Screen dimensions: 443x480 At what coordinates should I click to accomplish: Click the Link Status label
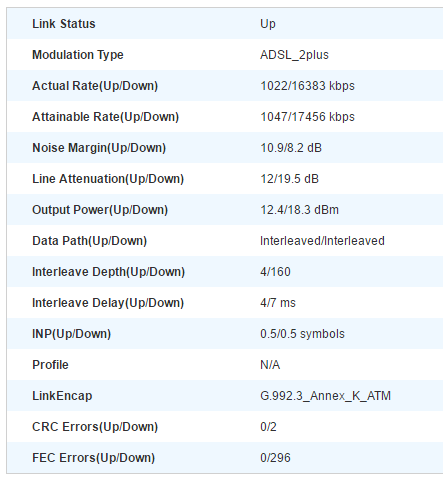64,24
